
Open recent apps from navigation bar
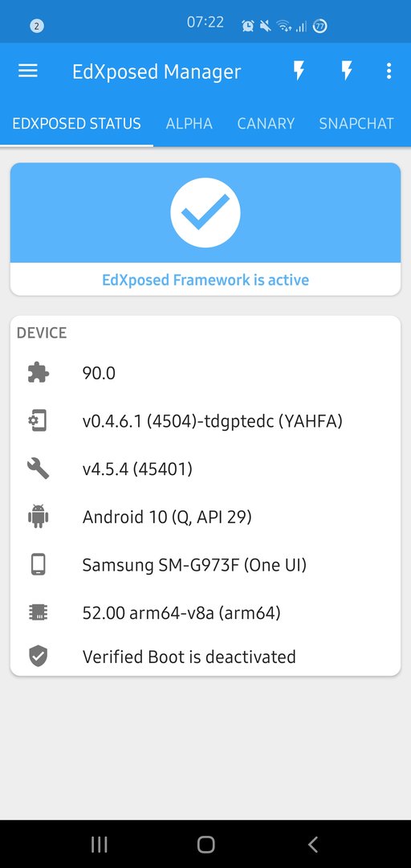coord(99,844)
